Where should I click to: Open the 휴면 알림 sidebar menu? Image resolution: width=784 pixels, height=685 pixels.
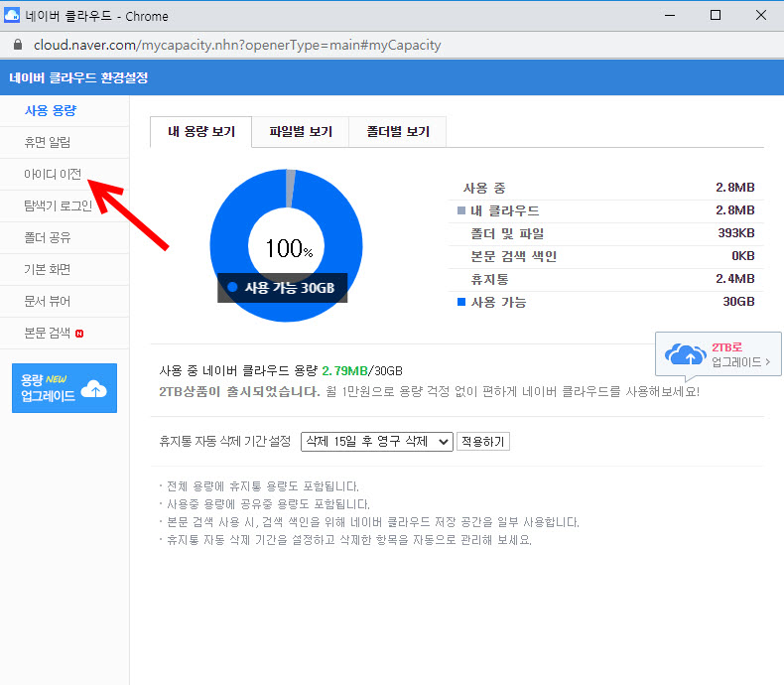tap(48, 143)
